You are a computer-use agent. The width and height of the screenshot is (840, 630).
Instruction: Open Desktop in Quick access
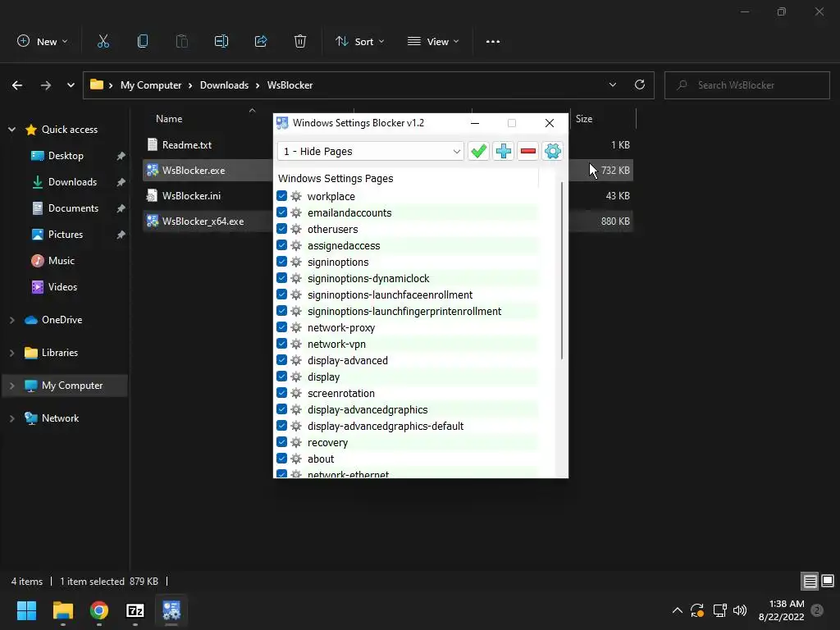66,156
